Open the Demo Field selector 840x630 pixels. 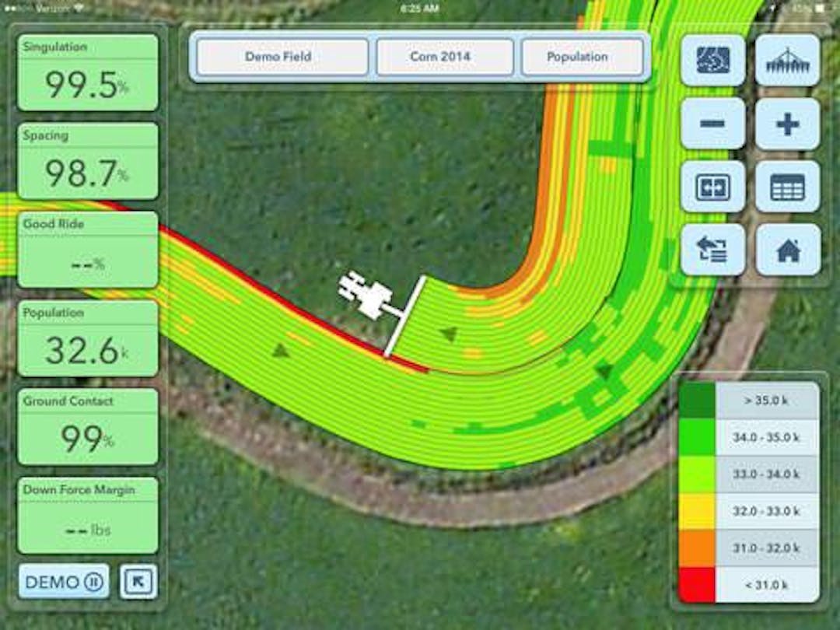pos(278,57)
